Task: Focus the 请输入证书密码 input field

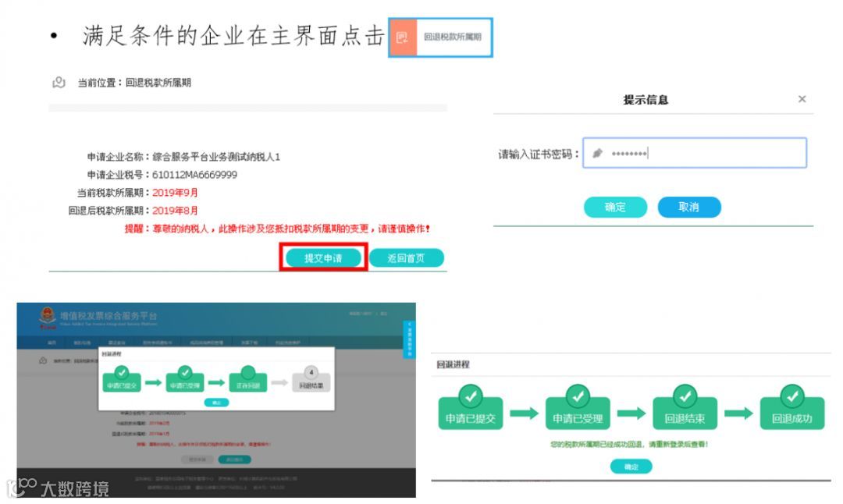Action: coord(695,153)
